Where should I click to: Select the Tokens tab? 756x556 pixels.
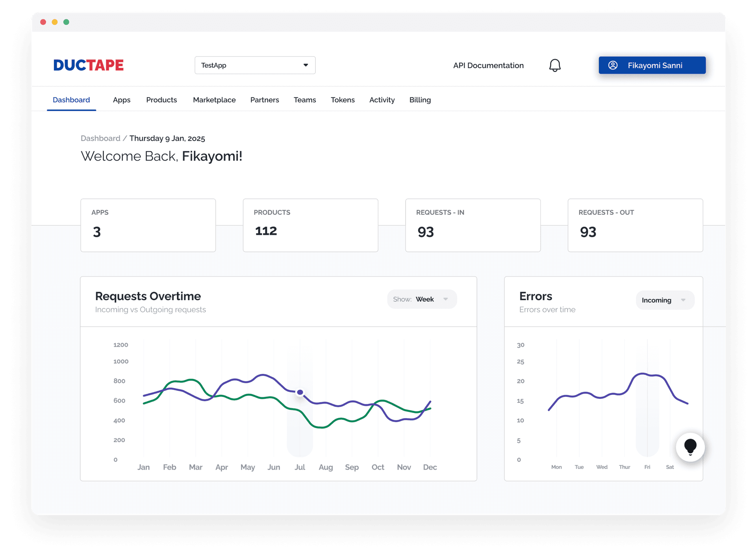click(x=343, y=100)
